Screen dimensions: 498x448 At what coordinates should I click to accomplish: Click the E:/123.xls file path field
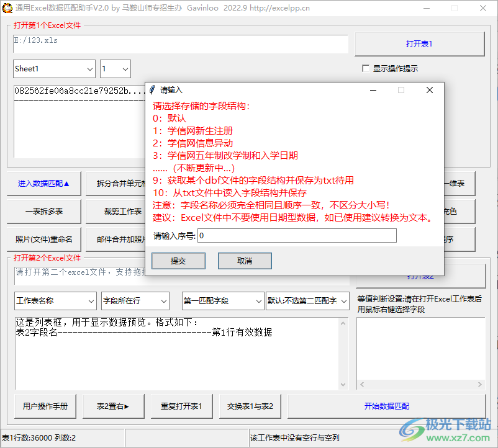[x=181, y=44]
